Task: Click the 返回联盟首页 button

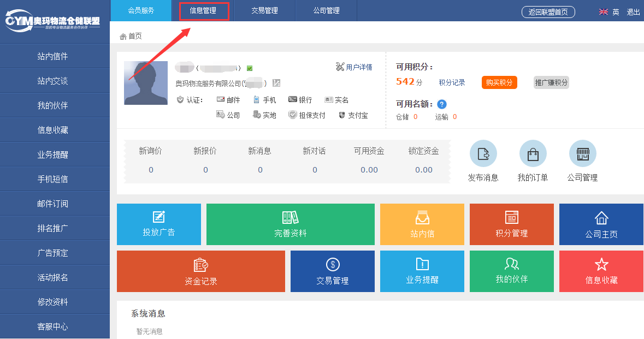Action: point(548,12)
